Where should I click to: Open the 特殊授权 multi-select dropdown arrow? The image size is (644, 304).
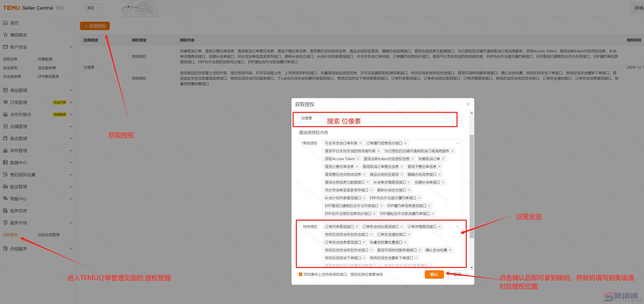click(x=457, y=227)
